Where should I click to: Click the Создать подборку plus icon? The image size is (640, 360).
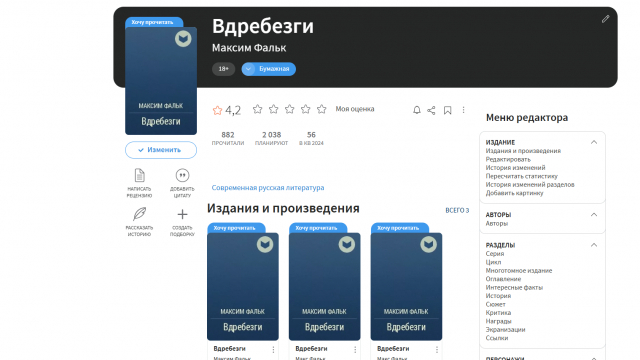(x=182, y=214)
